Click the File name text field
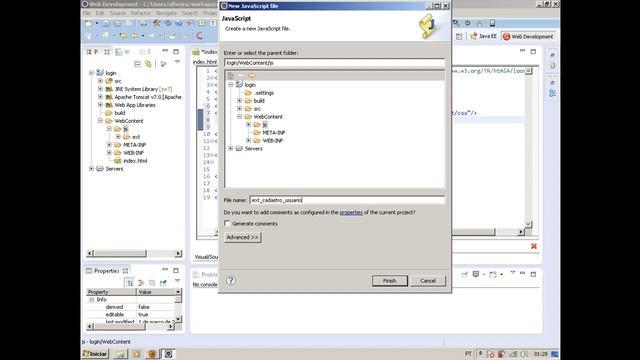The height and width of the screenshot is (360, 640). tap(347, 200)
